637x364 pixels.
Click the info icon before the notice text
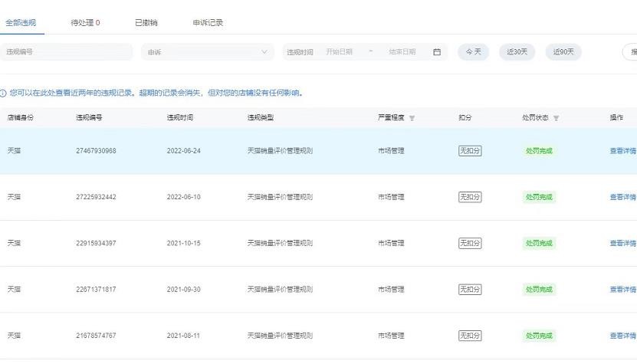3,93
